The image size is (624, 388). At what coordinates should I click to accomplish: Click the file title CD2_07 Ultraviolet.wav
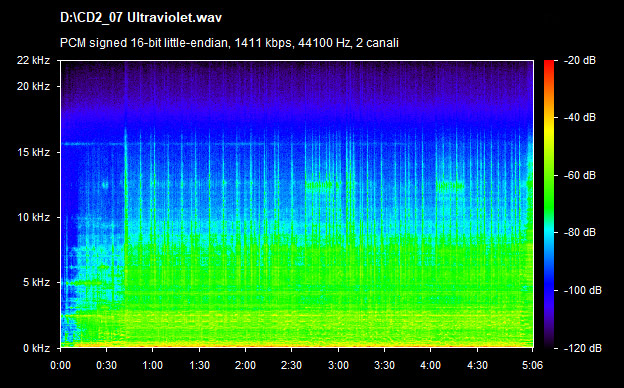141,18
